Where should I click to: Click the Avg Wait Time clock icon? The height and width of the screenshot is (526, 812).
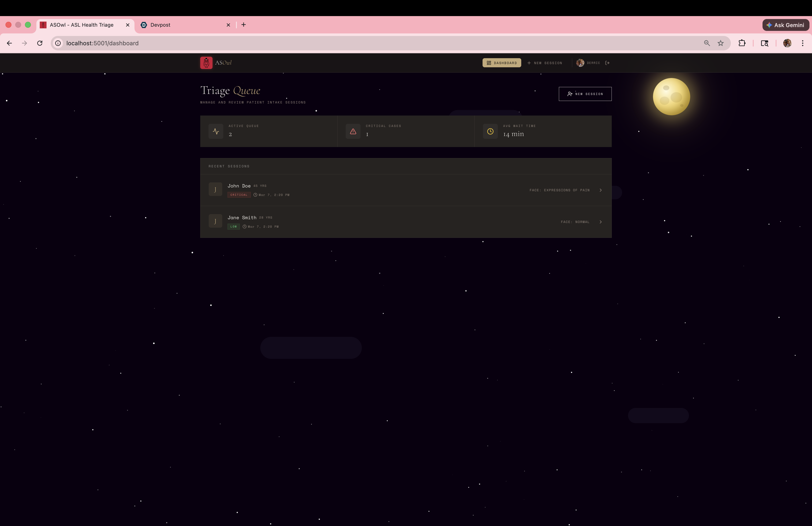[x=490, y=131]
